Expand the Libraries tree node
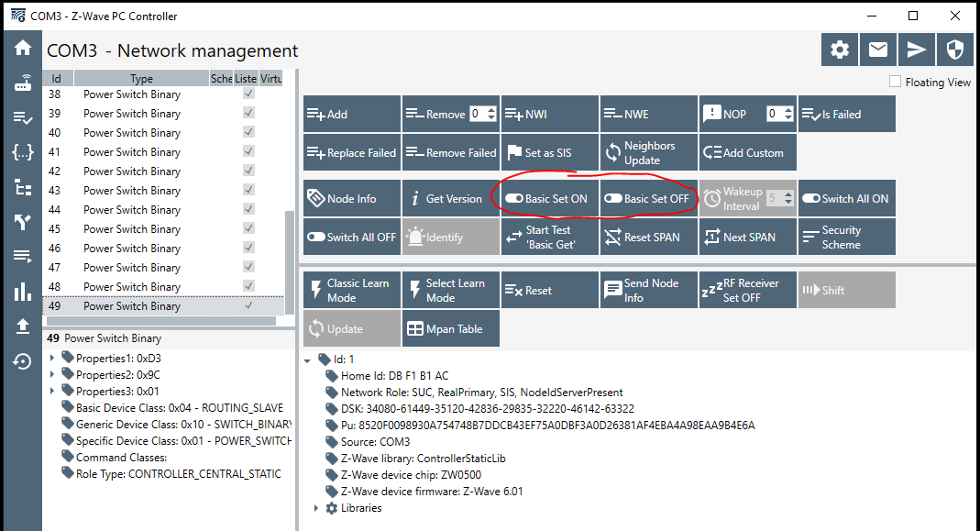 pyautogui.click(x=316, y=508)
